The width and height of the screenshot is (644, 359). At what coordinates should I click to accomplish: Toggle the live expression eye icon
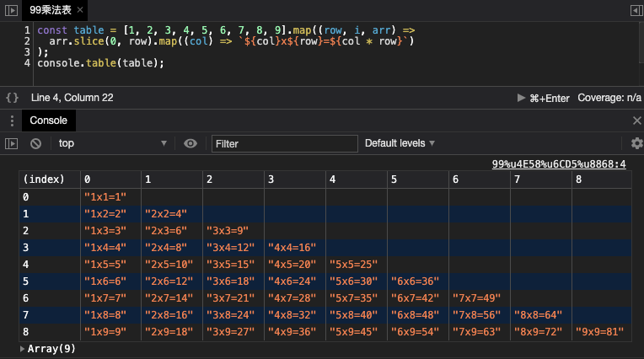click(x=191, y=143)
